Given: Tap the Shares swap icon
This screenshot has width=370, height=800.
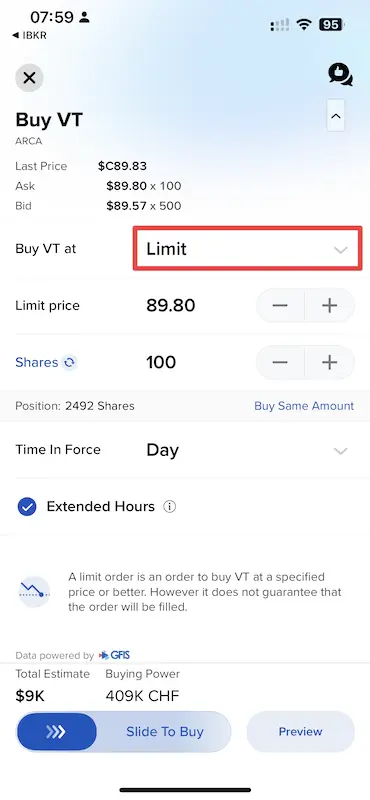Looking at the screenshot, I should (69, 363).
